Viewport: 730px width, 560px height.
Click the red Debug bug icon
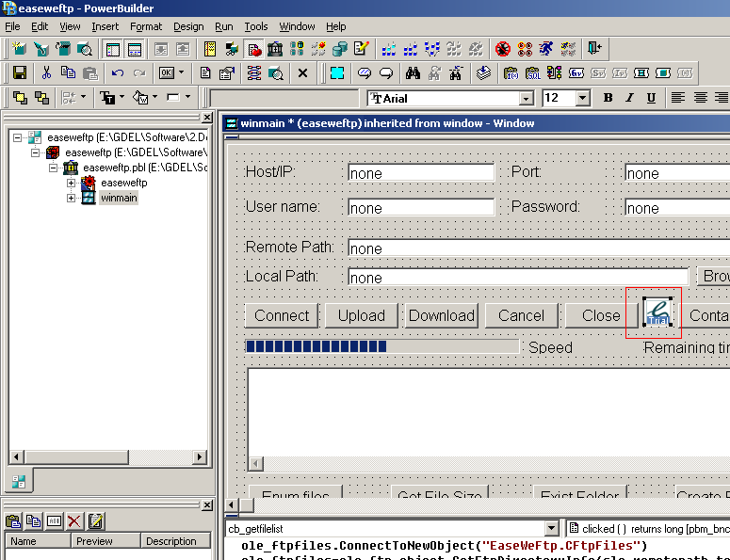tap(503, 49)
